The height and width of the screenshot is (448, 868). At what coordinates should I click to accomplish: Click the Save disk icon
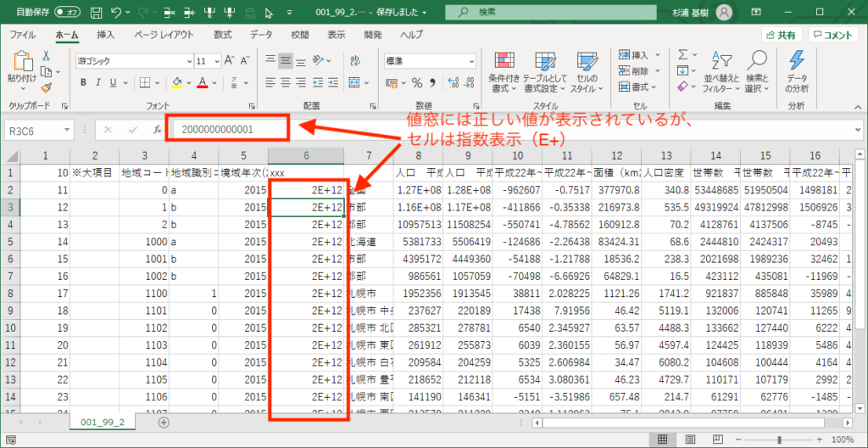click(95, 12)
